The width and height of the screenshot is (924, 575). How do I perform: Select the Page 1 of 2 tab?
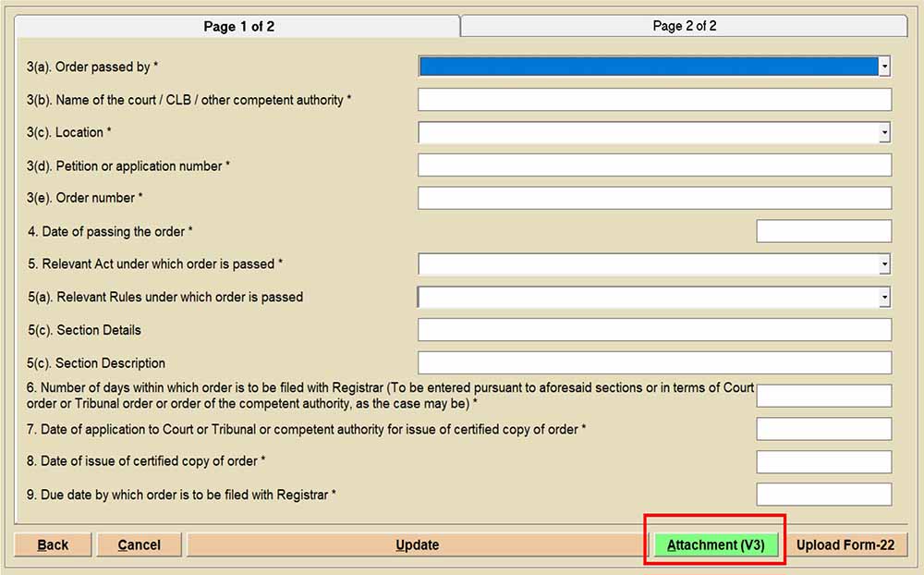[x=238, y=27]
